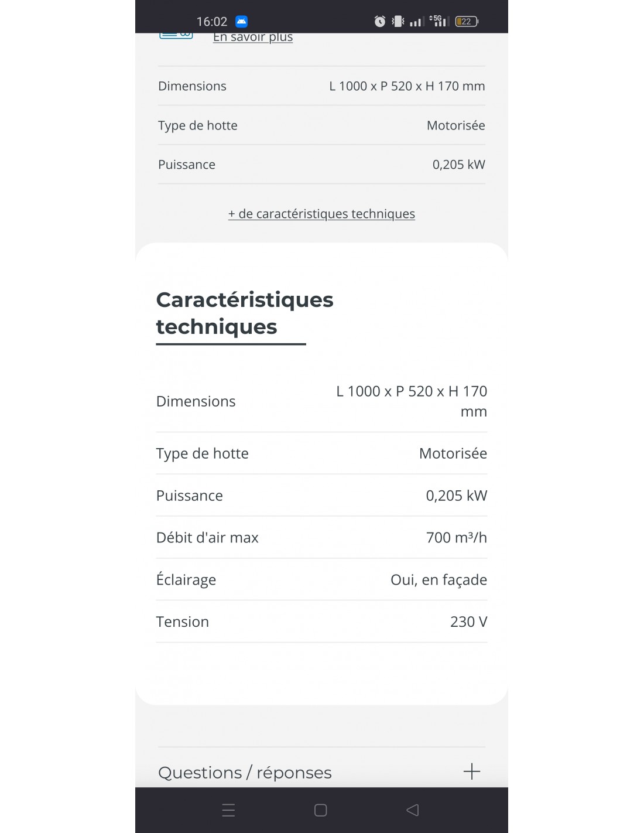
Task: Tap the 230 V tension value
Action: point(468,622)
